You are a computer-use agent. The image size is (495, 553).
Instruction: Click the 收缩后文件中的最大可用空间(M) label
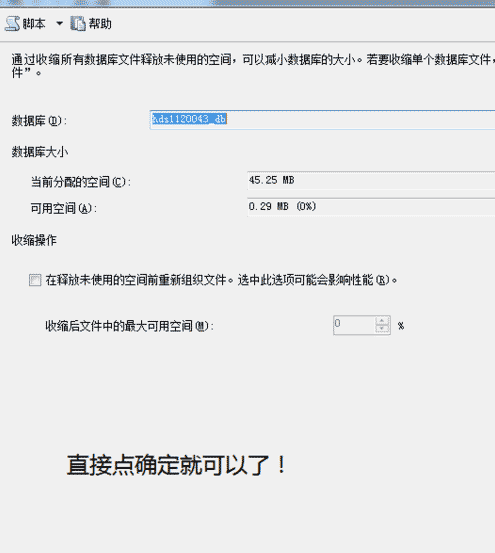pos(129,326)
